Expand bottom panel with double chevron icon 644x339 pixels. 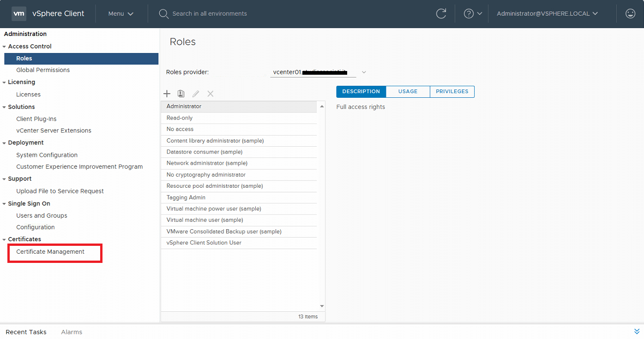click(637, 332)
